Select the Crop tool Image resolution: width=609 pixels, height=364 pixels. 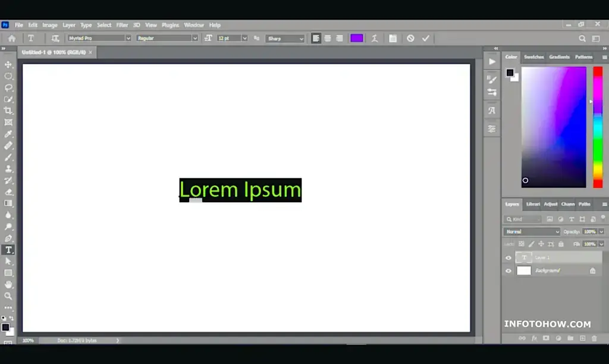tap(8, 111)
